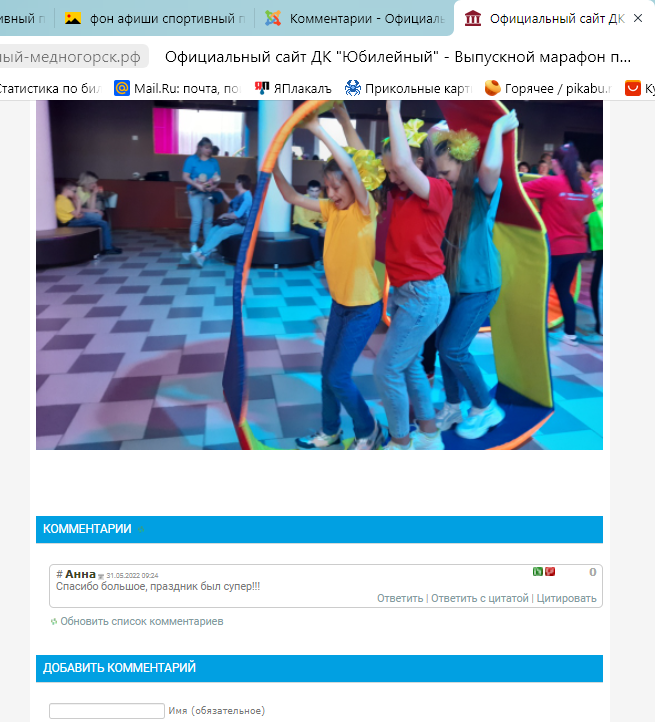This screenshot has width=655, height=722.
Task: Open the photo of girls with hoop
Action: click(319, 275)
